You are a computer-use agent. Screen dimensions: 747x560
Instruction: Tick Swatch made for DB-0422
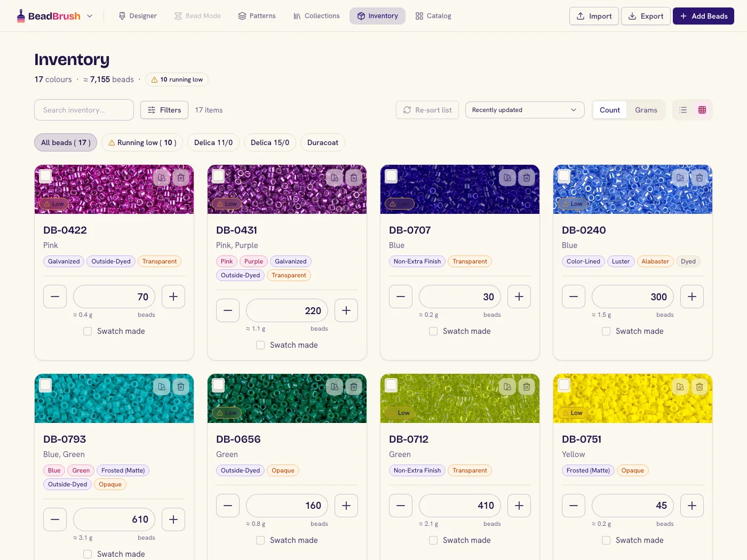pyautogui.click(x=88, y=331)
